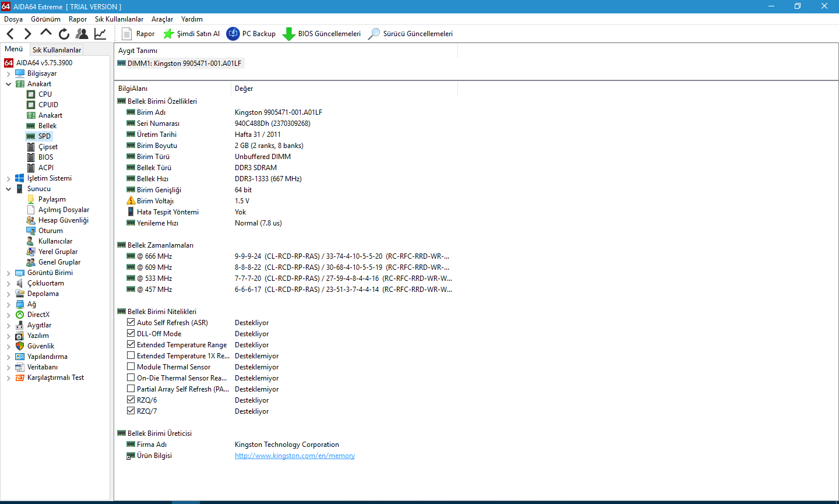
Task: Expand the Depolama node
Action: [x=8, y=294]
